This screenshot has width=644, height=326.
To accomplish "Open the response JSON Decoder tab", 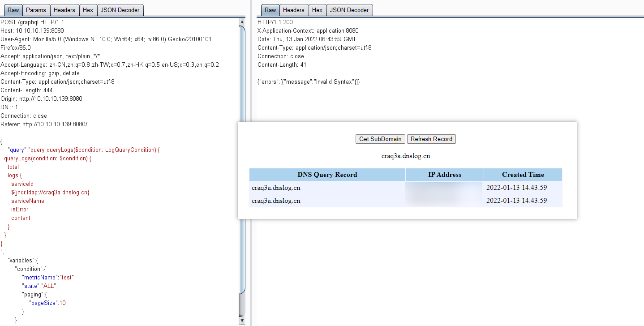I will tap(349, 10).
